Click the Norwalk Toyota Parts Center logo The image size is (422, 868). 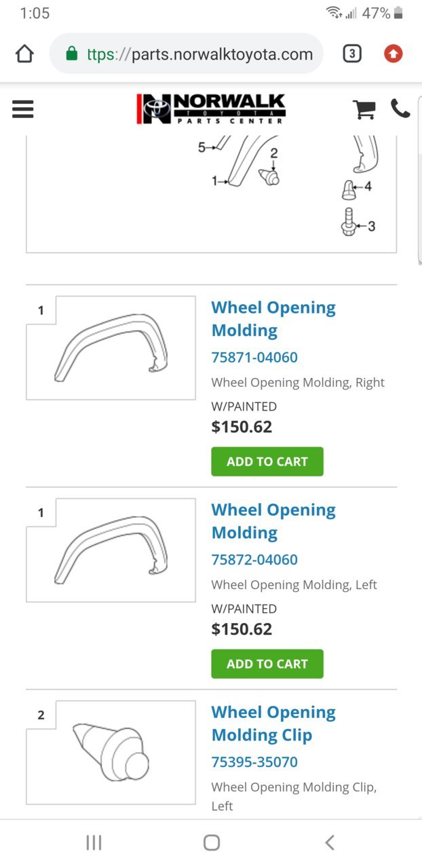tap(211, 109)
